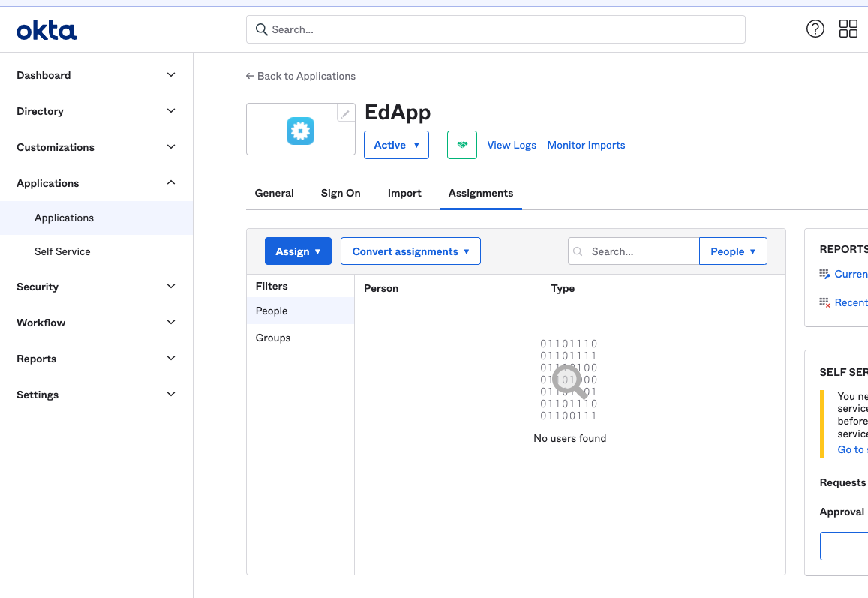The image size is (868, 598).
Task: Open the apps grid icon
Action: 848,29
